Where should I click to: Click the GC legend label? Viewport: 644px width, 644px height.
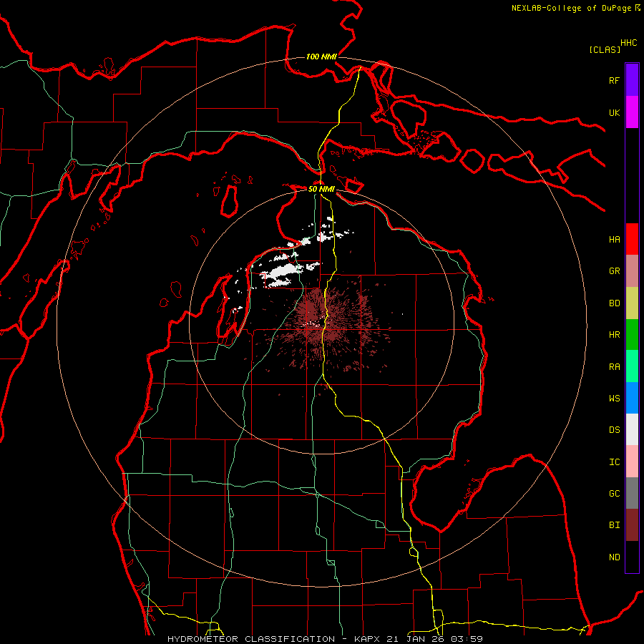tap(614, 493)
